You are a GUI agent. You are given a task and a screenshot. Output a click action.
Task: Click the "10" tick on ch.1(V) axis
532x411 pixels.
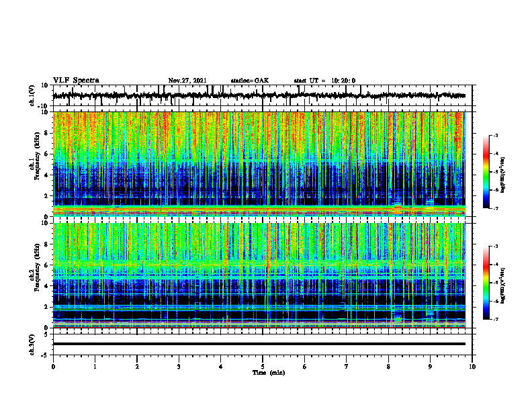click(45, 86)
